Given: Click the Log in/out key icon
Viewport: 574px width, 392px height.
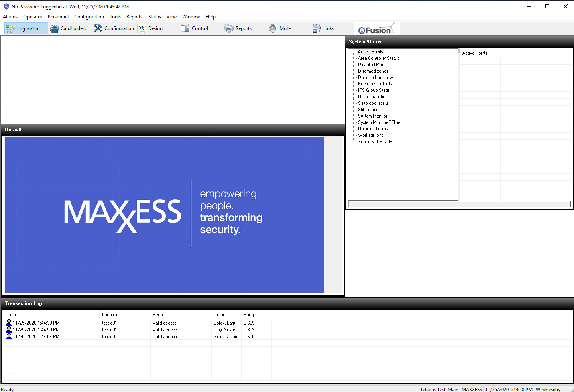Looking at the screenshot, I should 10,28.
